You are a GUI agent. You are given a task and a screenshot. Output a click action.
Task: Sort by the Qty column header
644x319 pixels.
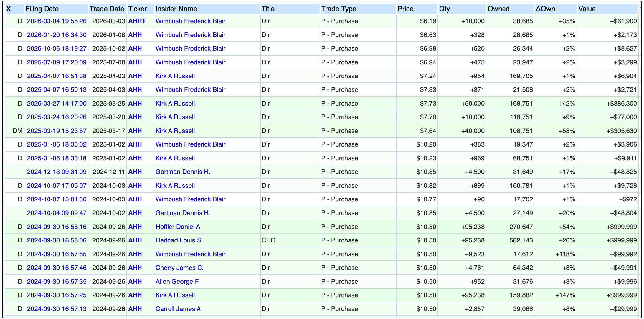pyautogui.click(x=444, y=9)
